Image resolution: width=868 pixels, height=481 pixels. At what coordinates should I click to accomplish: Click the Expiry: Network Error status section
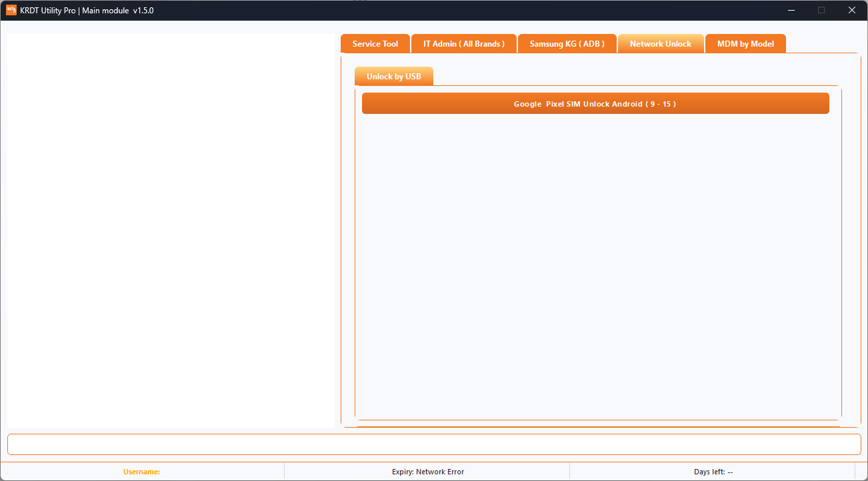(x=429, y=471)
